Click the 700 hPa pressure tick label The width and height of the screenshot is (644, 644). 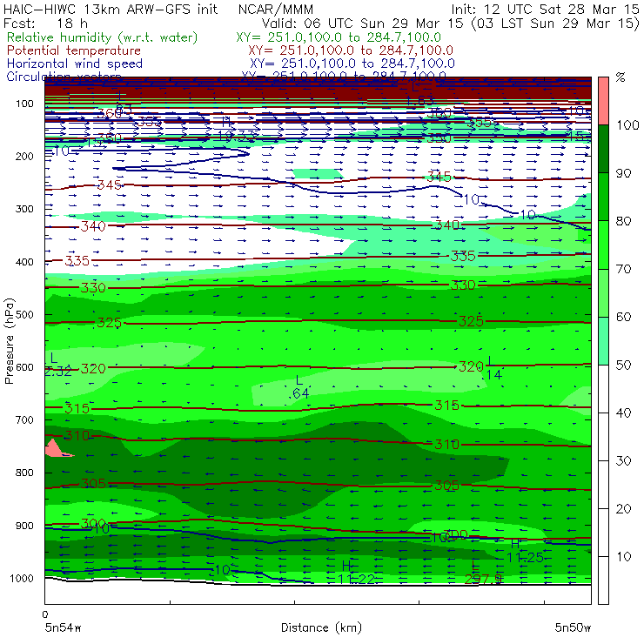[24, 419]
